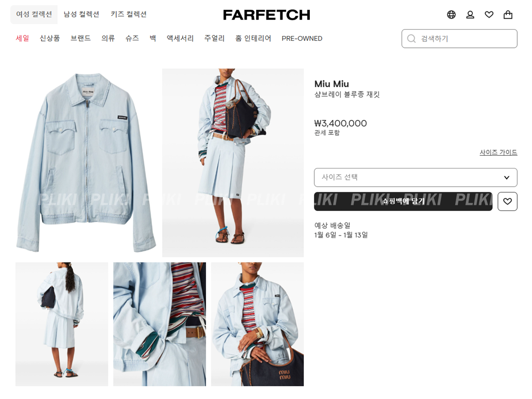Screen dimensions: 532x399
Task: Open the 브랜드 menu item
Action: tap(80, 38)
